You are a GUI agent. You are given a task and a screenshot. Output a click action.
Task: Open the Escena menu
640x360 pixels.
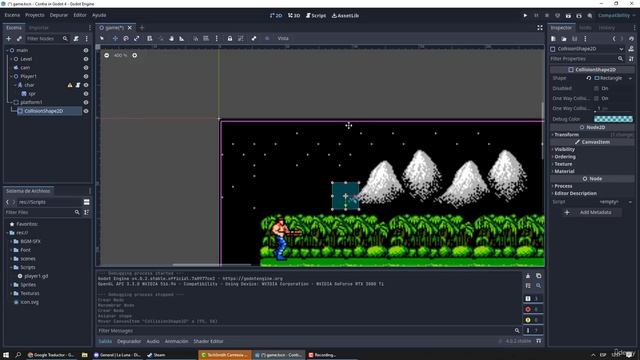click(12, 15)
